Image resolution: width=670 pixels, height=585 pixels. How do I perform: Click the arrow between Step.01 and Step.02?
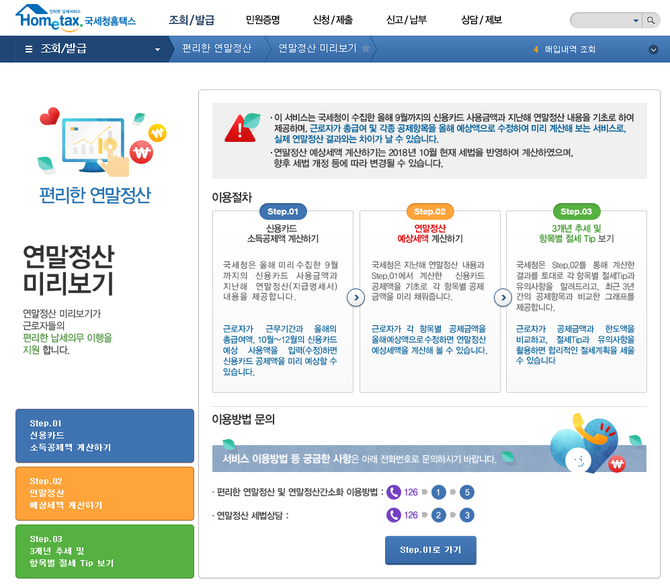[x=354, y=297]
